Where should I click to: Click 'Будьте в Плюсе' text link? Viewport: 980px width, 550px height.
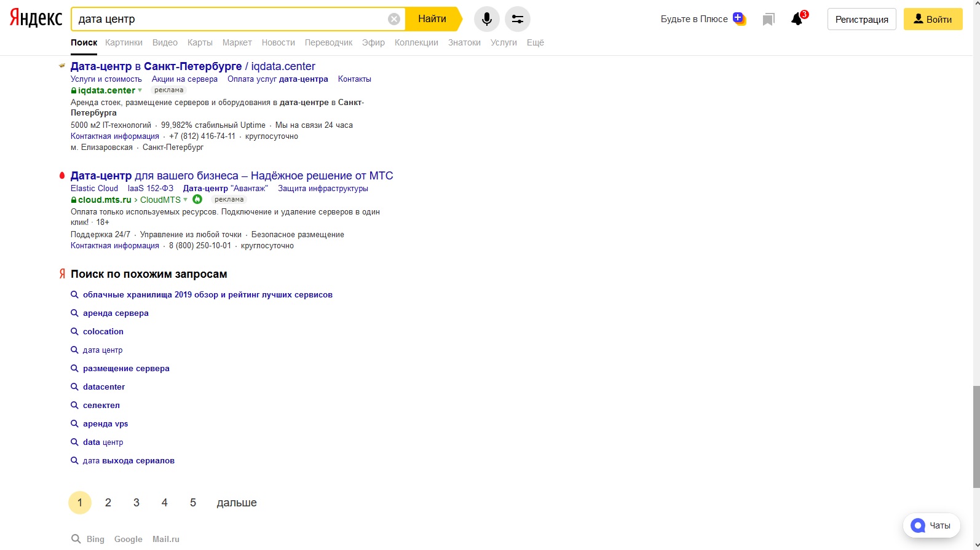[694, 19]
